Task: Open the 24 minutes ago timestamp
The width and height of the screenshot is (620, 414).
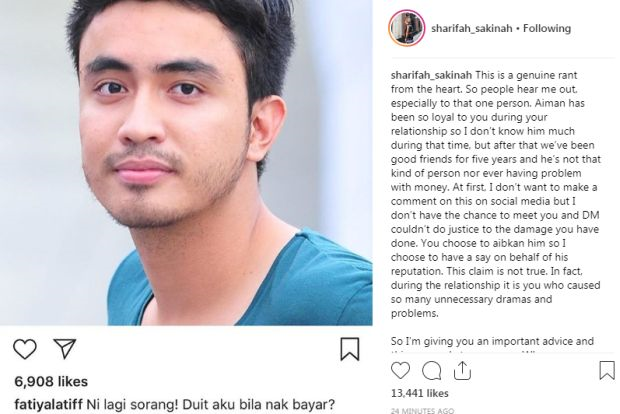Action: [422, 410]
